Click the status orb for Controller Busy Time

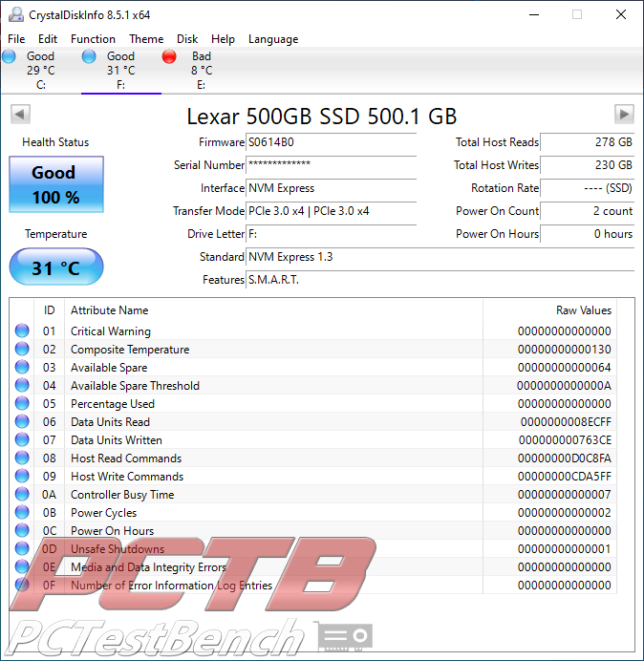pyautogui.click(x=22, y=494)
